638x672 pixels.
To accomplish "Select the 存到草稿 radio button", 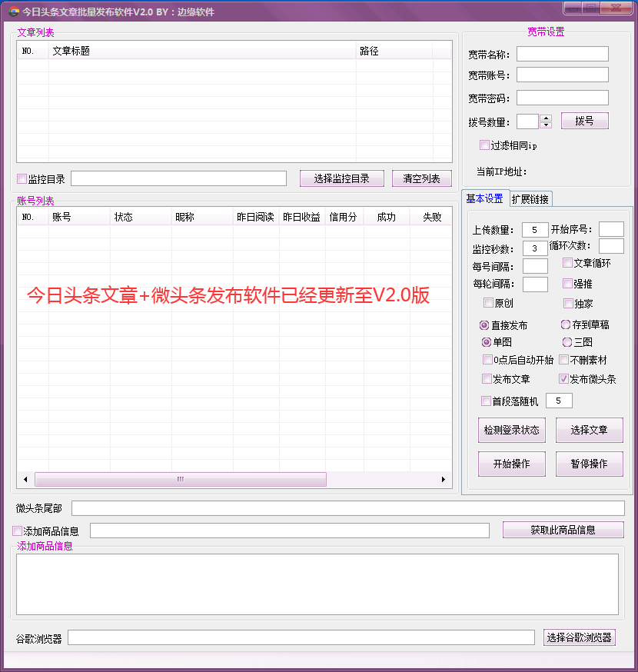I will click(566, 325).
